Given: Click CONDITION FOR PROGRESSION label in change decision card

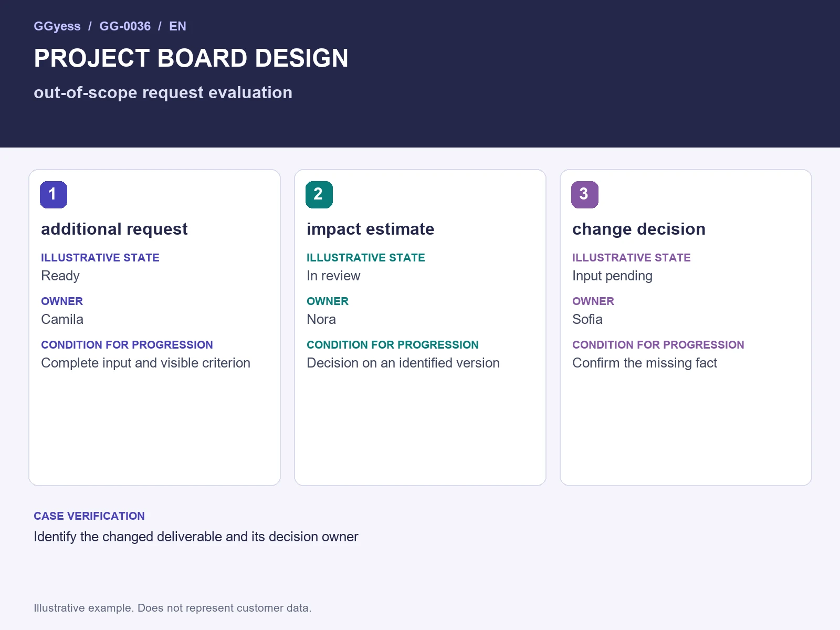Looking at the screenshot, I should point(658,345).
